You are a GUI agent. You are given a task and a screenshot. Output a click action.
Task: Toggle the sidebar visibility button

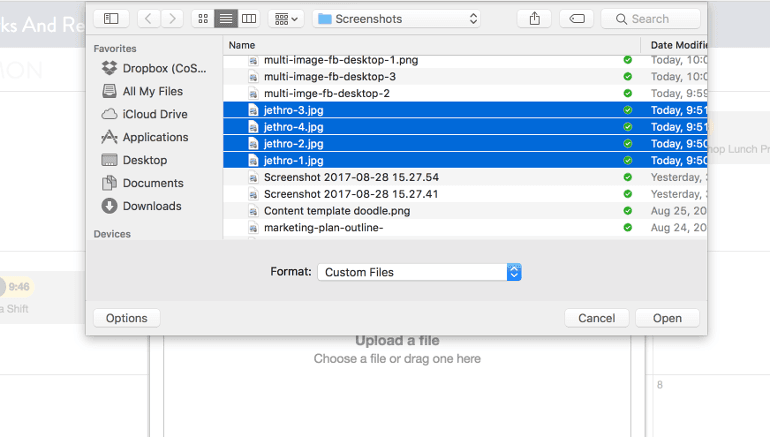pyautogui.click(x=111, y=18)
